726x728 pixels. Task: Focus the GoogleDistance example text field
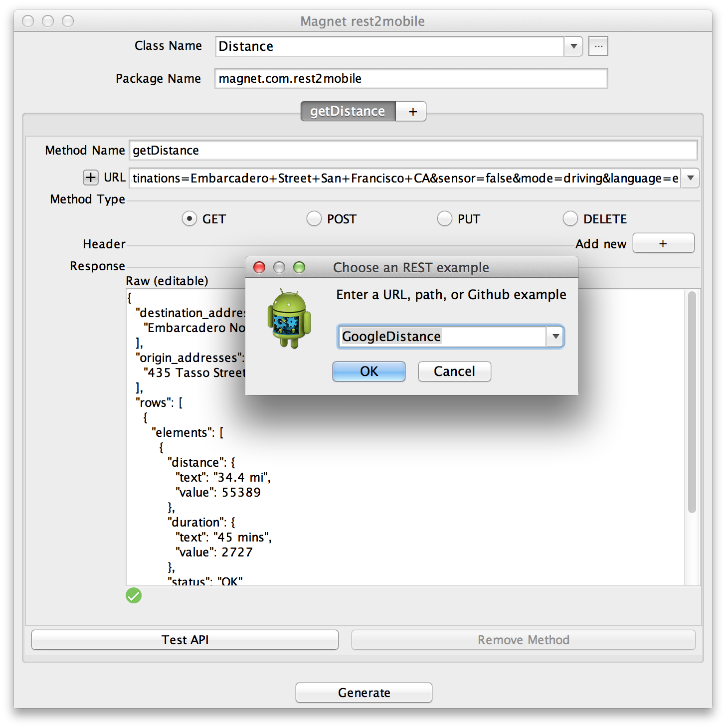[x=443, y=337]
